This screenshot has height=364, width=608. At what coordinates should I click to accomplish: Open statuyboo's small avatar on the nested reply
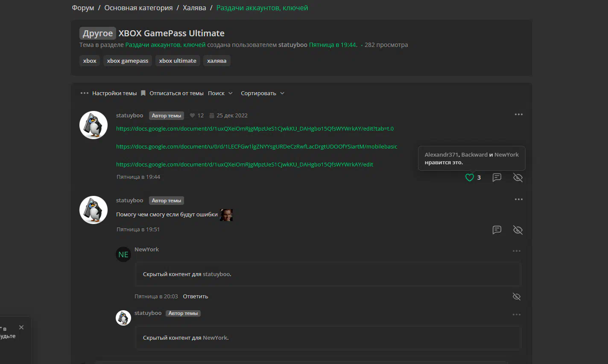pos(123,318)
